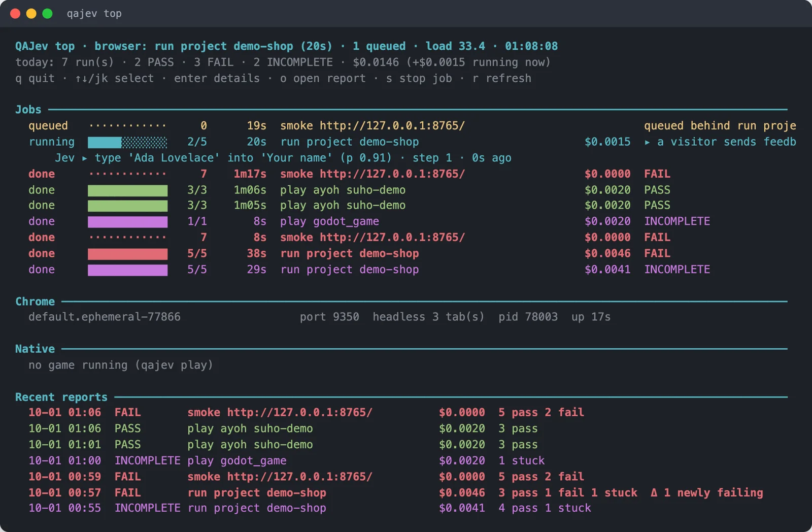Click the Jev step line typing 'Ada Lovelace'
The width and height of the screenshot is (812, 532).
pos(283,158)
